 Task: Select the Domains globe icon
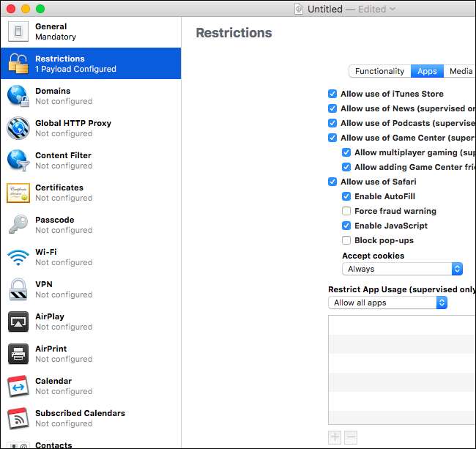[x=18, y=96]
